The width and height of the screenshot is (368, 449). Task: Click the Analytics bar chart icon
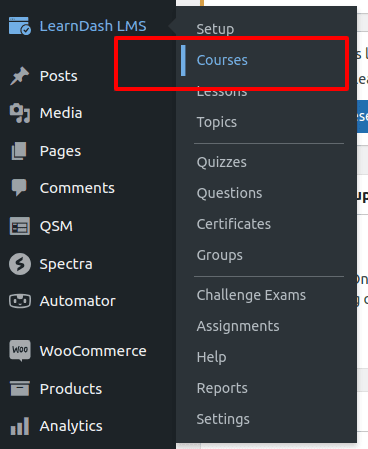(x=20, y=426)
